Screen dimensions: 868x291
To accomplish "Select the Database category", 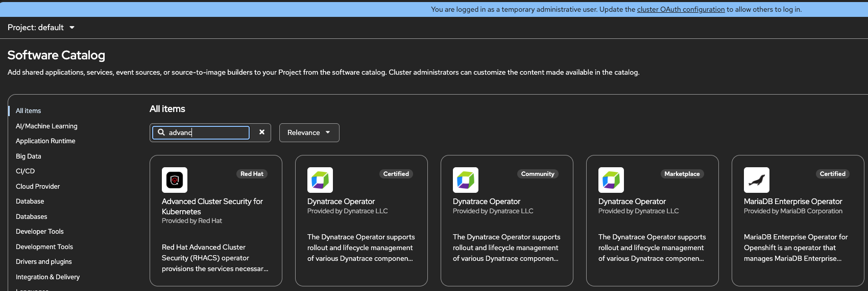I will (x=30, y=202).
